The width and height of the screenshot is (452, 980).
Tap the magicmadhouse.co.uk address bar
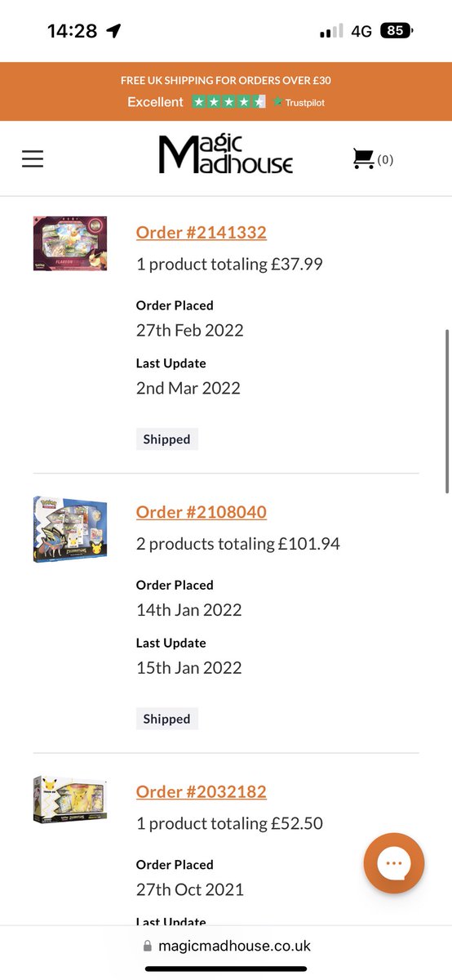point(226,946)
